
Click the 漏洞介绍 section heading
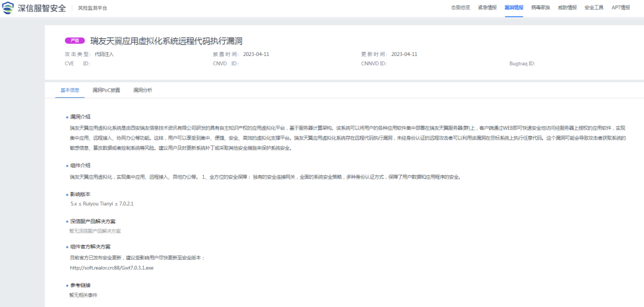[80, 117]
